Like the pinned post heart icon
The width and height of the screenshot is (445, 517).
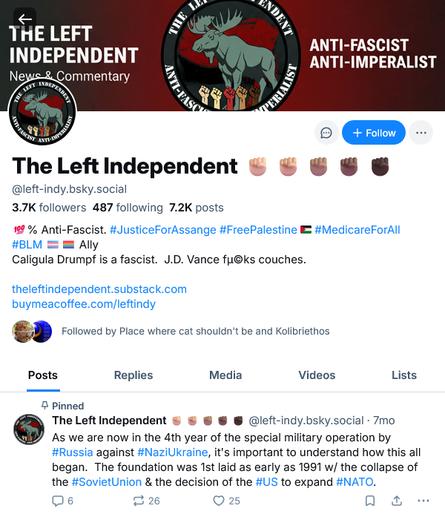226,500
